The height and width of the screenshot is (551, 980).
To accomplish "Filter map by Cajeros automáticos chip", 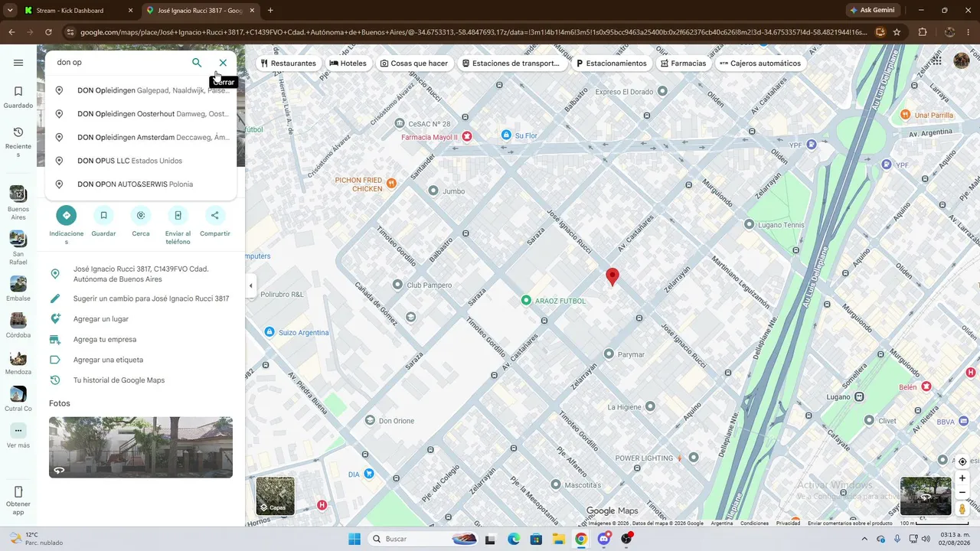I will 760,64.
